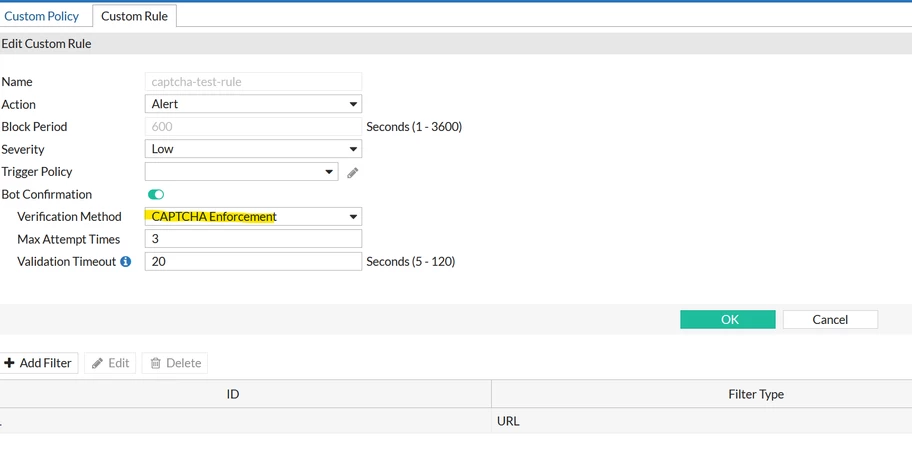
Task: Click the plus icon on Add Filter
Action: click(x=9, y=363)
